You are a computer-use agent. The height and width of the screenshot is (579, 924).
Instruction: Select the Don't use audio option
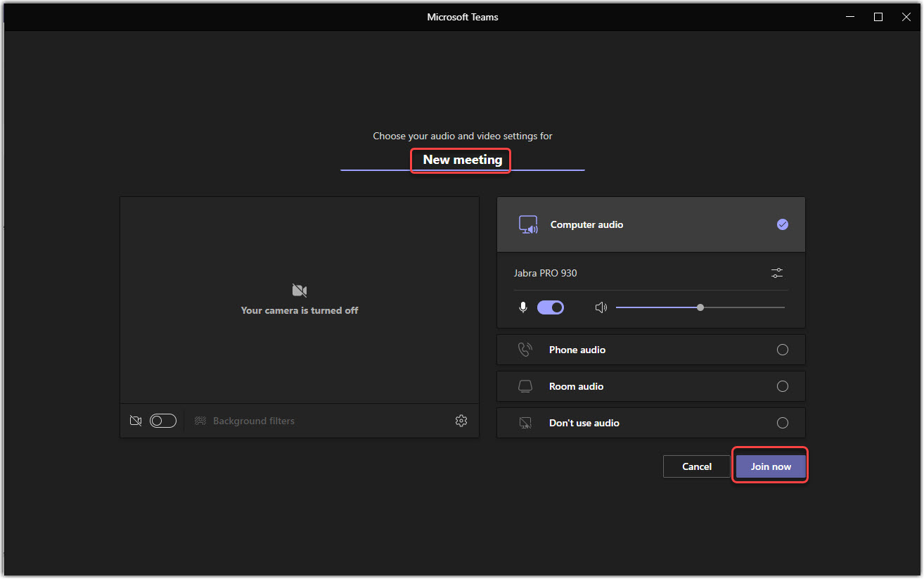[x=783, y=422]
